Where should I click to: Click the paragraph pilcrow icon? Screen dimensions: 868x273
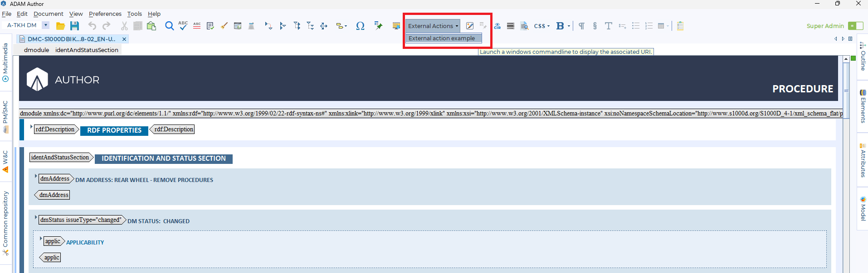pos(581,26)
